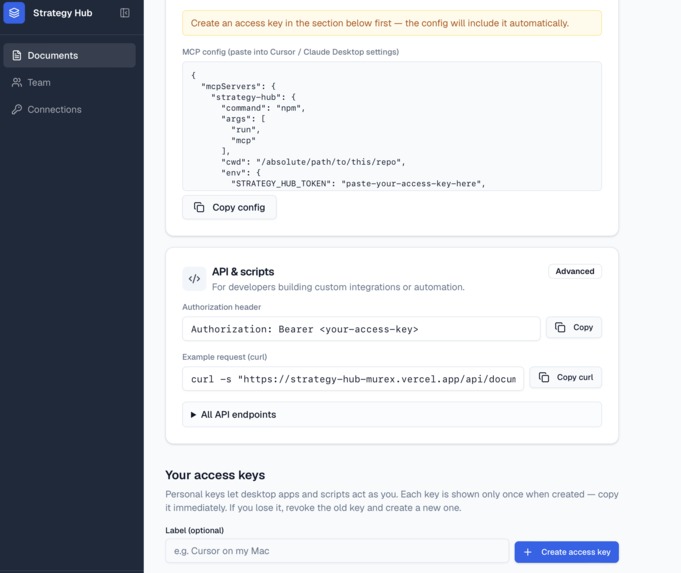Collapse the sidebar using the panel icon
Image resolution: width=681 pixels, height=573 pixels.
click(125, 13)
